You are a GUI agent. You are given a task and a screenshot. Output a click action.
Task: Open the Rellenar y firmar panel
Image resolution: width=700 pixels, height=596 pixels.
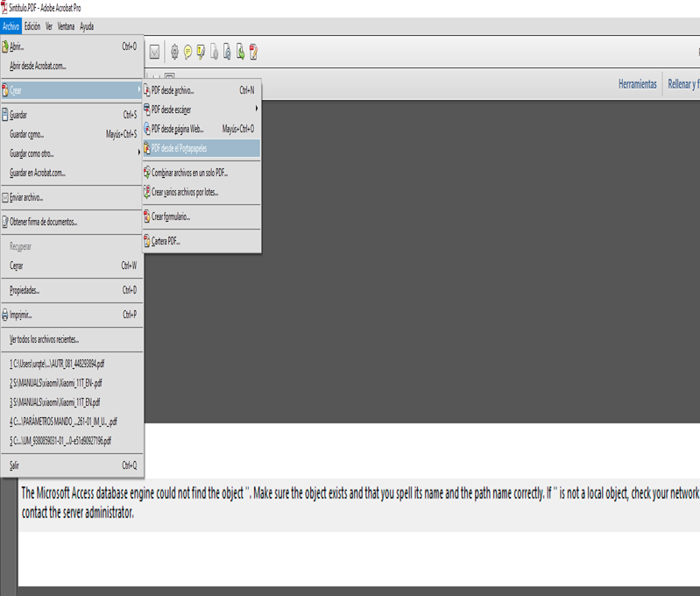(x=683, y=84)
